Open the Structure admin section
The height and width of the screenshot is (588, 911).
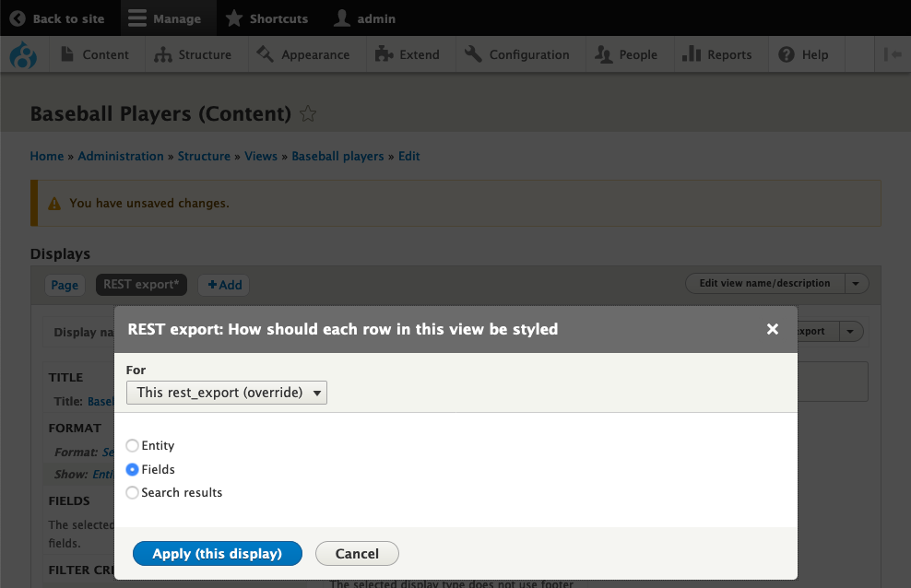(x=195, y=54)
